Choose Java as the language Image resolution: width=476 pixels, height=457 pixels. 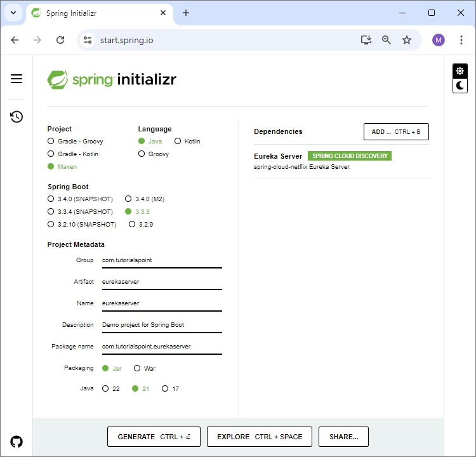pyautogui.click(x=150, y=141)
